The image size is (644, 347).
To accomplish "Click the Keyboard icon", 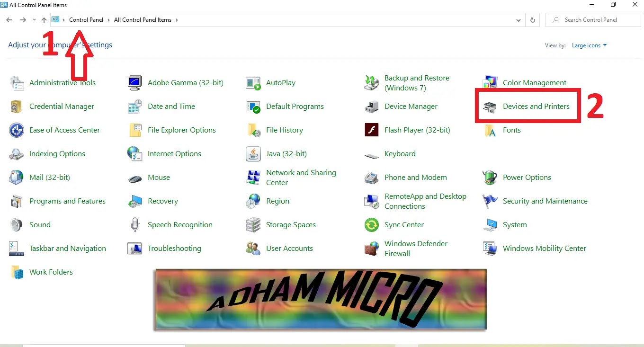I will [372, 155].
